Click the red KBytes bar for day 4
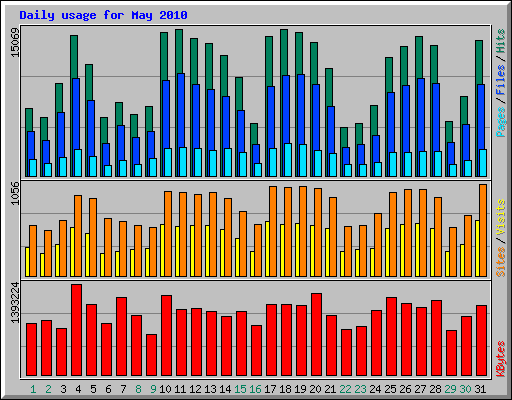This screenshot has height=400, width=512. [x=76, y=330]
